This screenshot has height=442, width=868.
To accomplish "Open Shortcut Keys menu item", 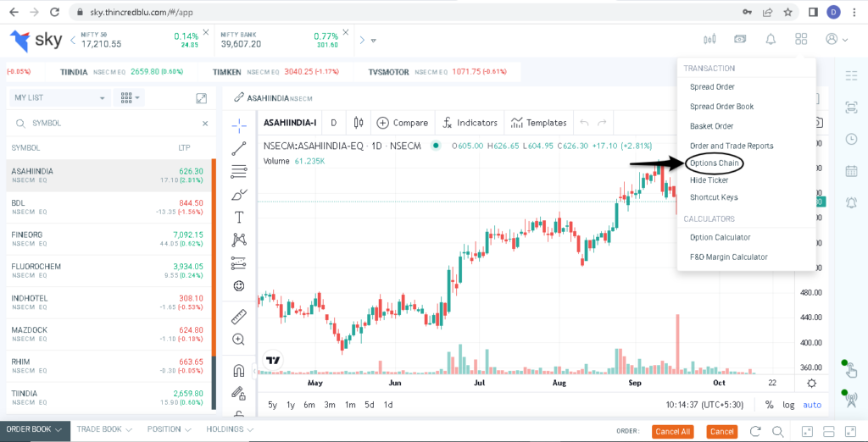I will (x=714, y=197).
